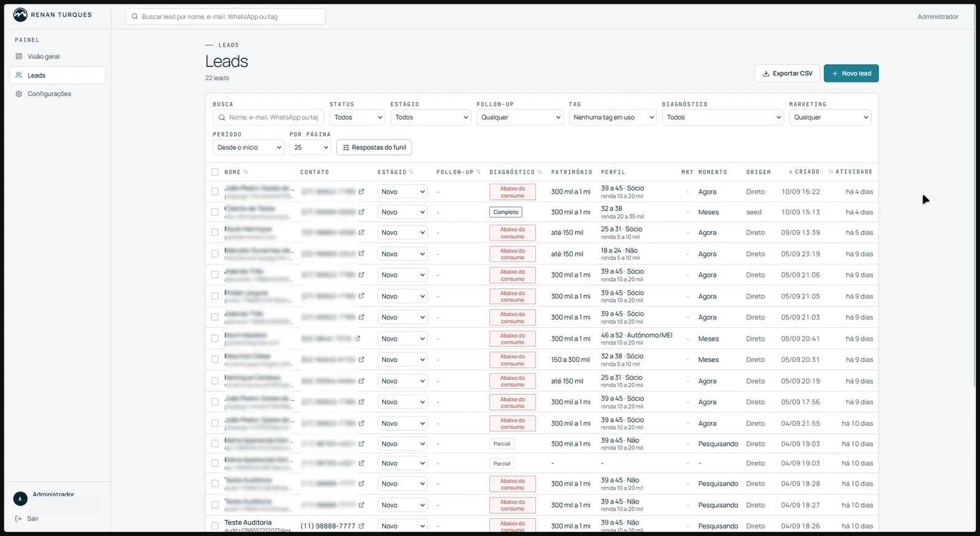980x536 pixels.
Task: Open the Tag filter dropdown
Action: [x=613, y=118]
